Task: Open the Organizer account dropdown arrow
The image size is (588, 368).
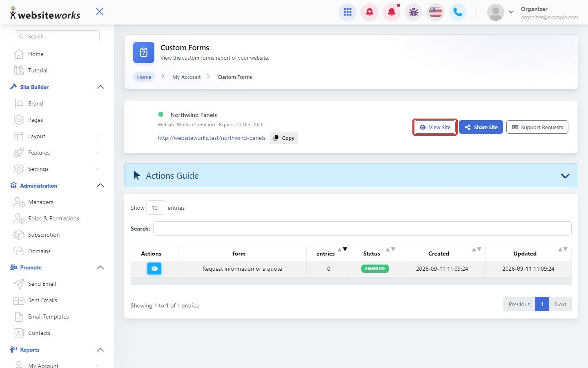Action: pyautogui.click(x=510, y=12)
